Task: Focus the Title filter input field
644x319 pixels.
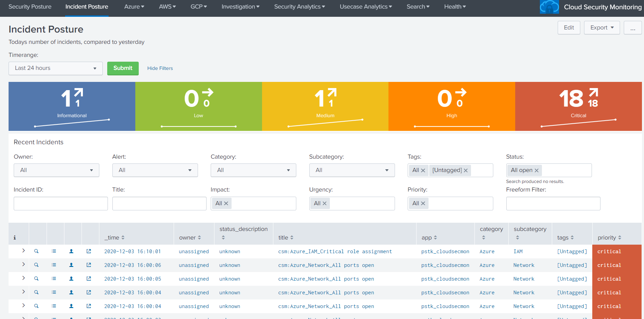Action: [x=159, y=204]
